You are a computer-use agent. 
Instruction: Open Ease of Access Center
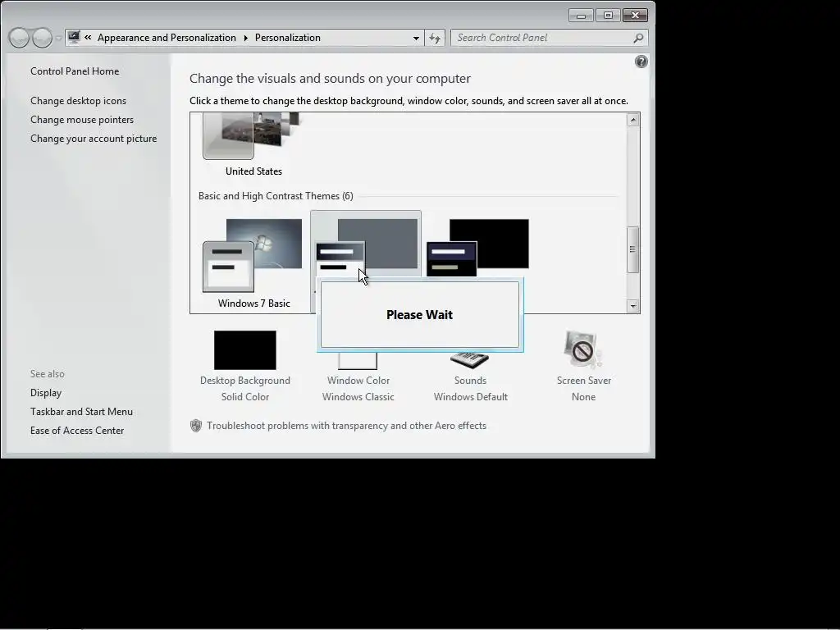pos(77,430)
